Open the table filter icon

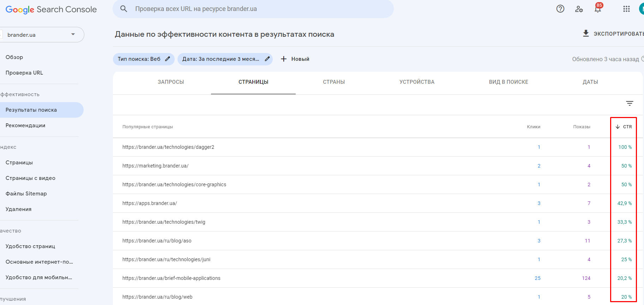pos(630,103)
